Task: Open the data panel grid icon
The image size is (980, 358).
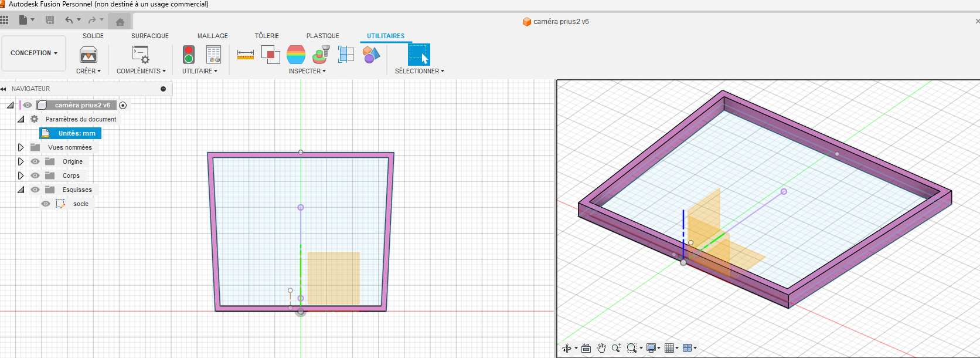Action: pyautogui.click(x=4, y=20)
